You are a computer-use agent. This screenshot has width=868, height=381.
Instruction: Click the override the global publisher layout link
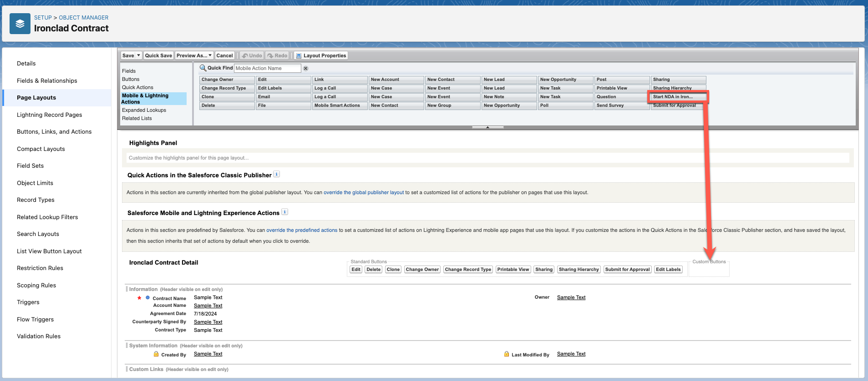364,192
